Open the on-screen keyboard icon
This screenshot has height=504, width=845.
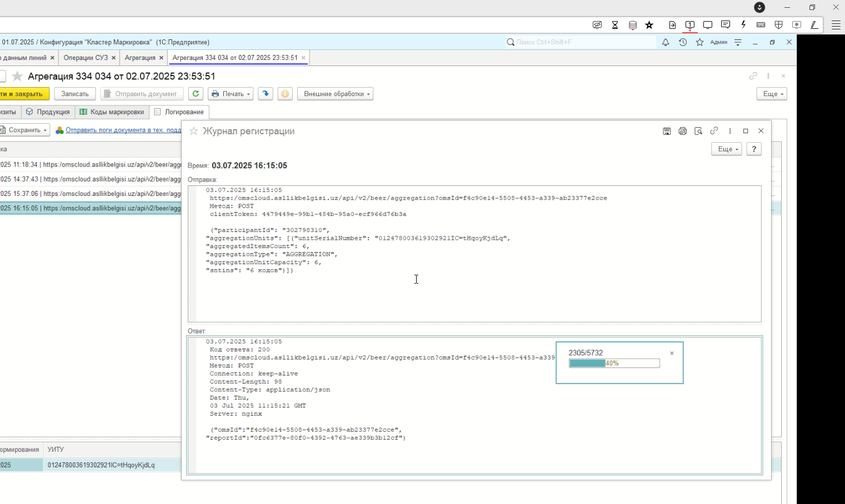click(x=761, y=25)
